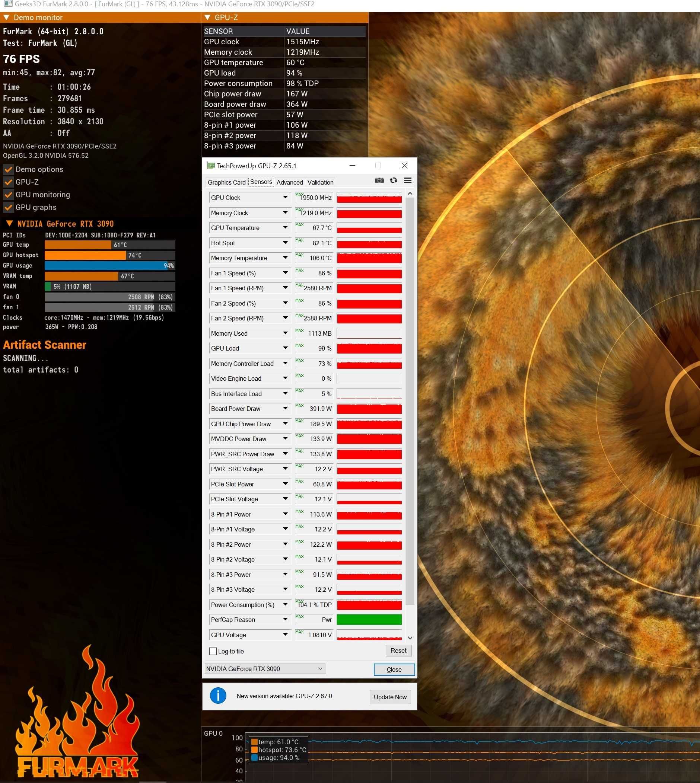Viewport: 700px width, 783px height.
Task: Click the FurMark title bar app icon
Action: click(x=8, y=4)
